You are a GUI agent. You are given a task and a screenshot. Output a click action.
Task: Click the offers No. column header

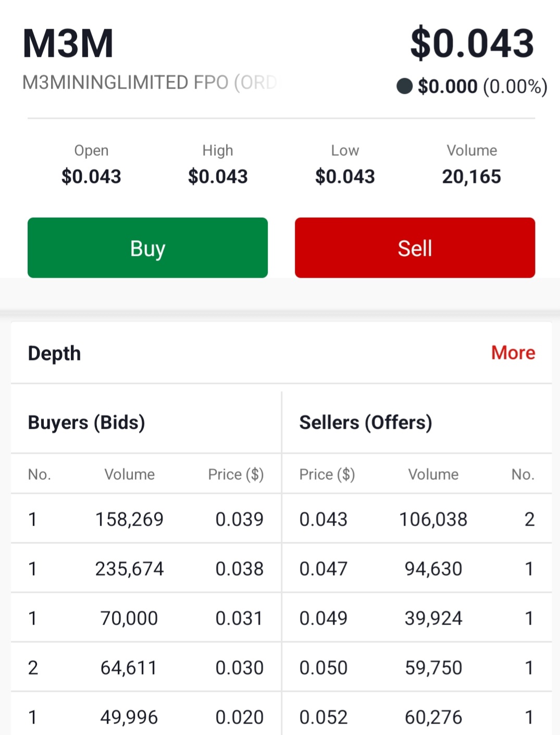pos(523,474)
